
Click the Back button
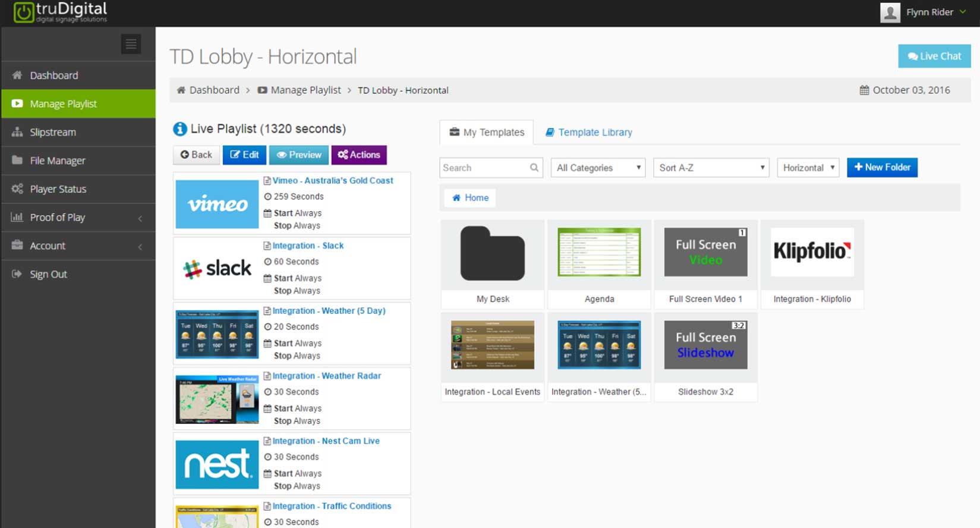coord(196,155)
